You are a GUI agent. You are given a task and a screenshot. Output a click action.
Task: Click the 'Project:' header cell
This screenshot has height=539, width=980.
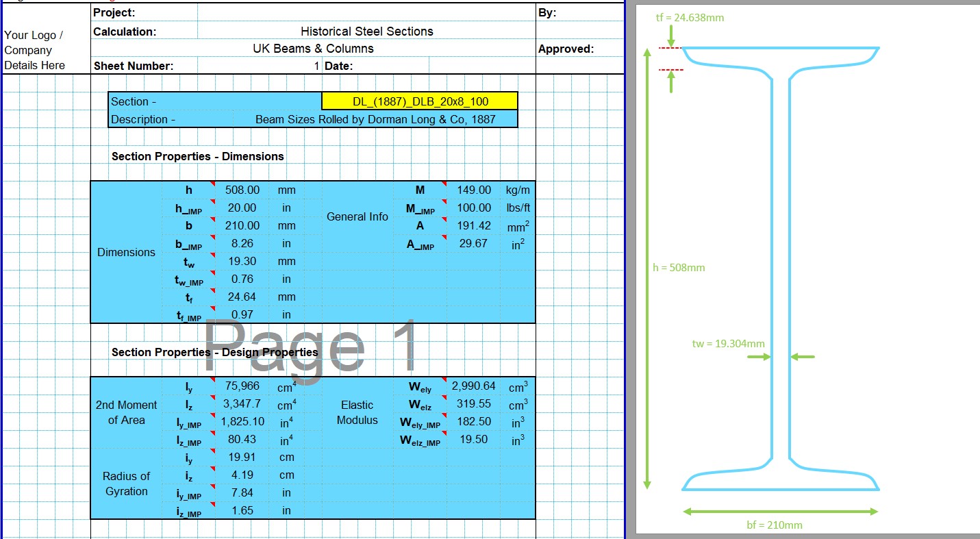coord(145,13)
